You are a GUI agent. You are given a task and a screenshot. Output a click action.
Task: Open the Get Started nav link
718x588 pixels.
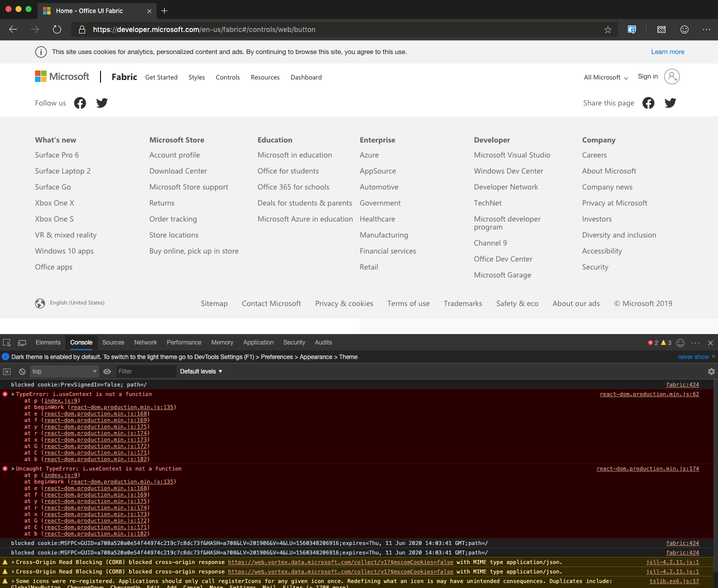[x=161, y=77]
